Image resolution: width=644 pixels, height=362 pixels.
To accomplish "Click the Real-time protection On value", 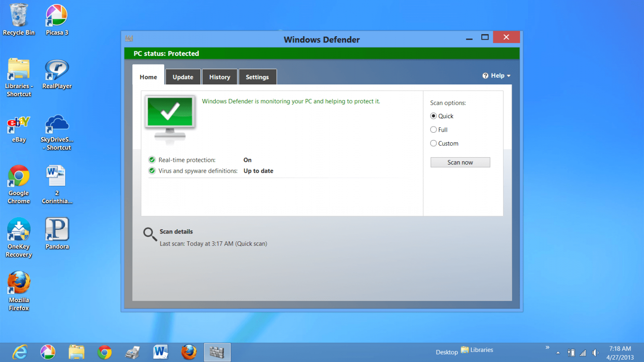I will coord(247,160).
